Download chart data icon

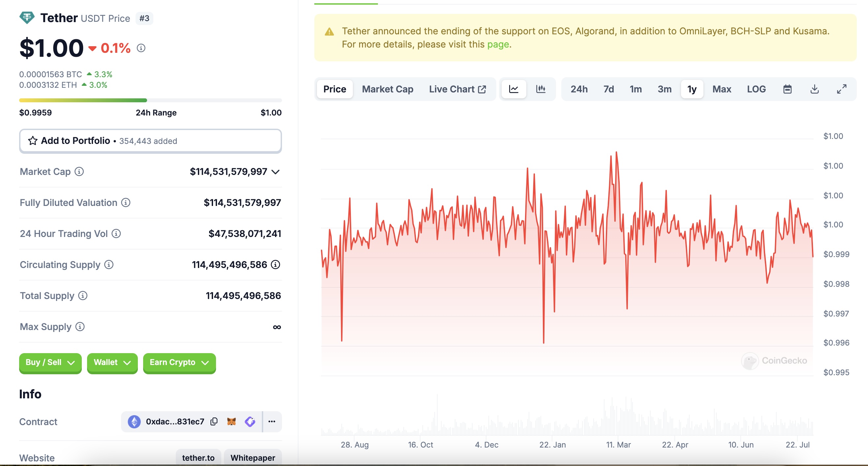tap(815, 89)
